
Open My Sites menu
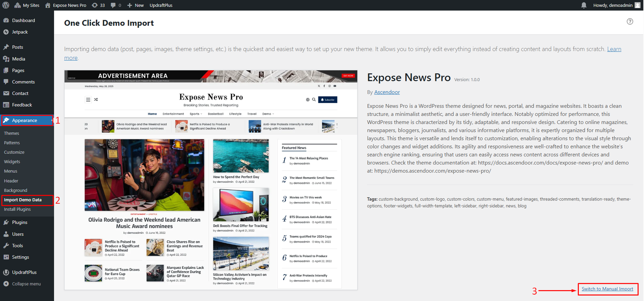tap(27, 5)
